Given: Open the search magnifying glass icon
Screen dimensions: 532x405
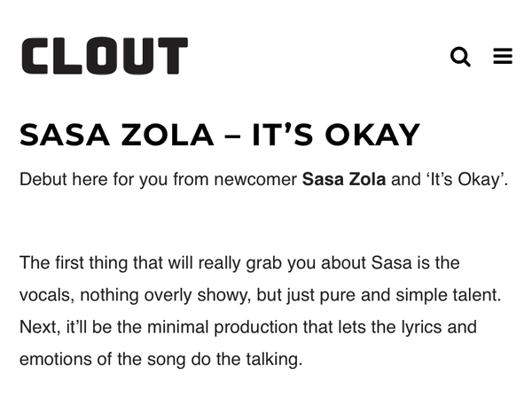Looking at the screenshot, I should coord(460,57).
